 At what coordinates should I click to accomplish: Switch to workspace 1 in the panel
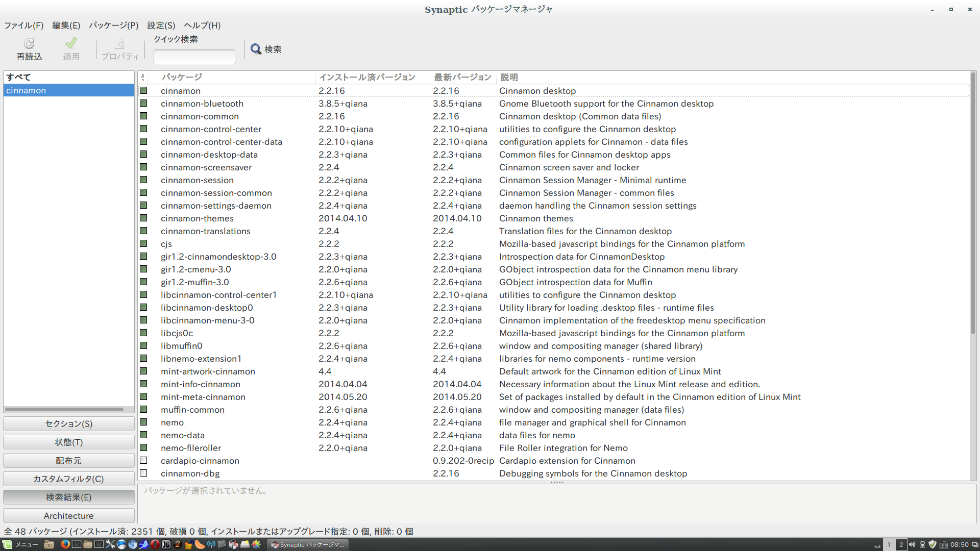tap(889, 545)
